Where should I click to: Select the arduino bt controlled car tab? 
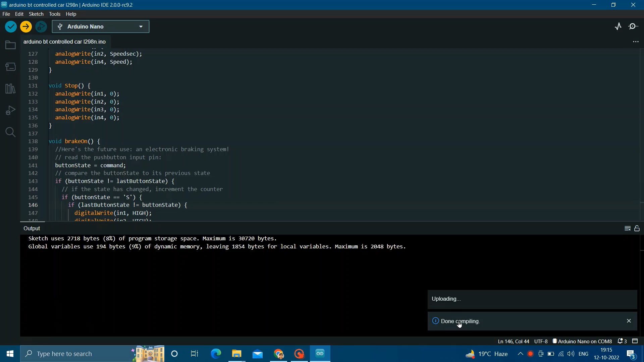[x=65, y=42]
